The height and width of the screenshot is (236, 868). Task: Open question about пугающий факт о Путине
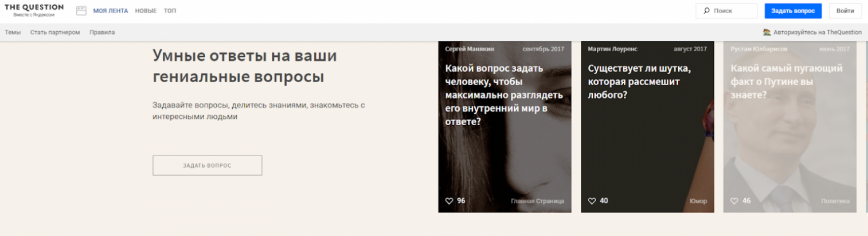pos(787,82)
